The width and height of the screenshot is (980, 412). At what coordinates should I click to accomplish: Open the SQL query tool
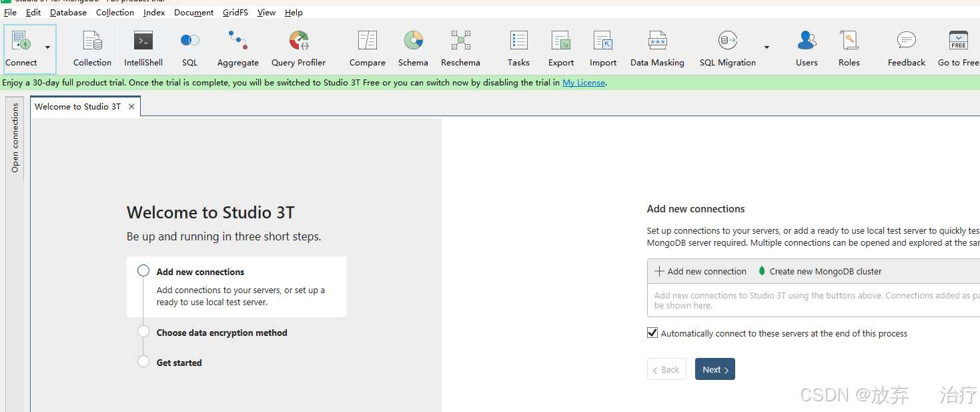point(190,48)
